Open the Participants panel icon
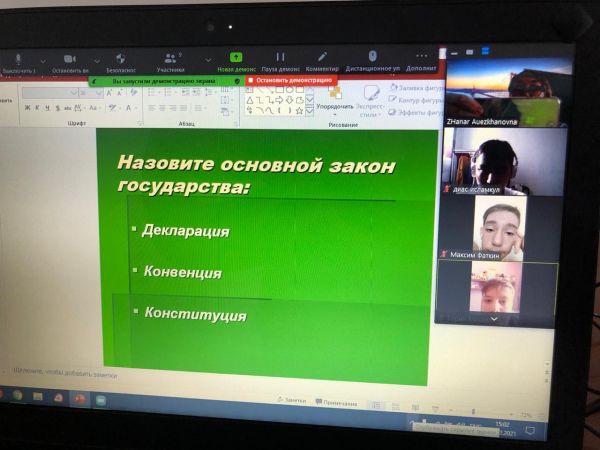 pyautogui.click(x=171, y=58)
